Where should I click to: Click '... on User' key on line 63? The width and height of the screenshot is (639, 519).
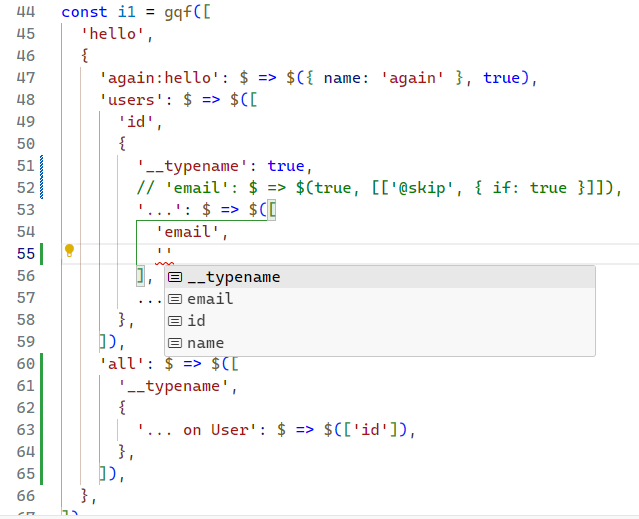[x=197, y=430]
